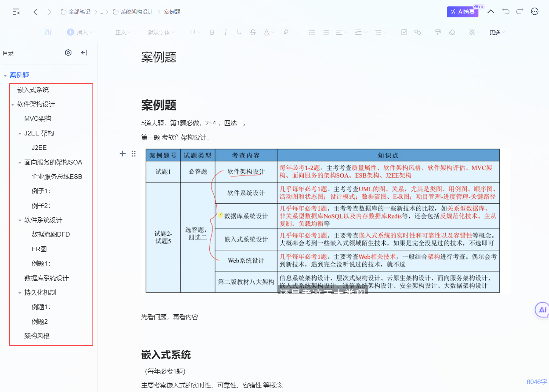Collapse the 软件架构设计 outline node
The width and height of the screenshot is (549, 392).
pos(13,105)
